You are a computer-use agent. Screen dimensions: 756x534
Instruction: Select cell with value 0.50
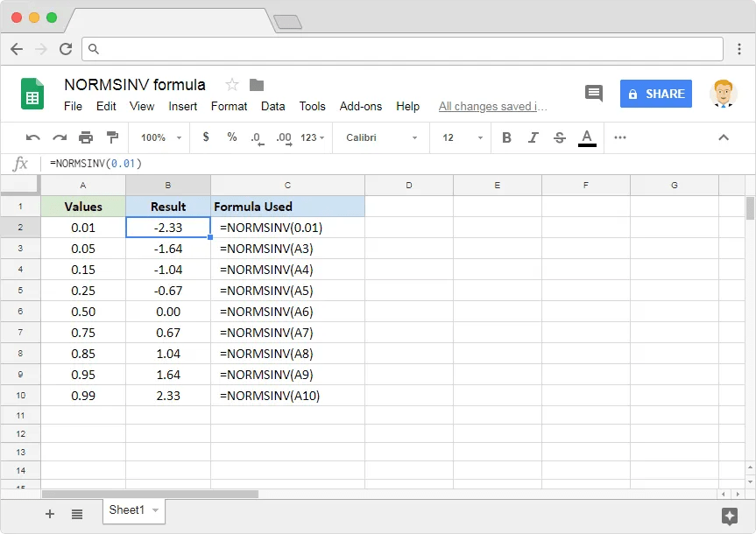point(83,312)
